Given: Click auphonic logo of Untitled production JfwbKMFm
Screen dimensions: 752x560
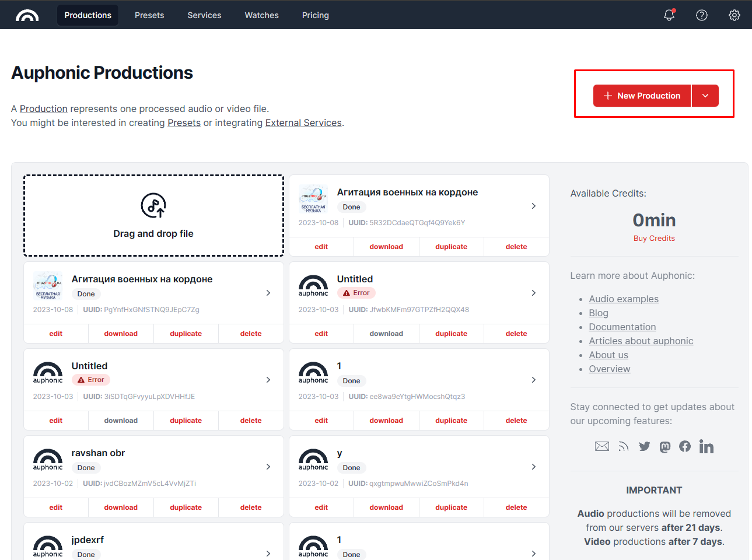Looking at the screenshot, I should pos(313,286).
